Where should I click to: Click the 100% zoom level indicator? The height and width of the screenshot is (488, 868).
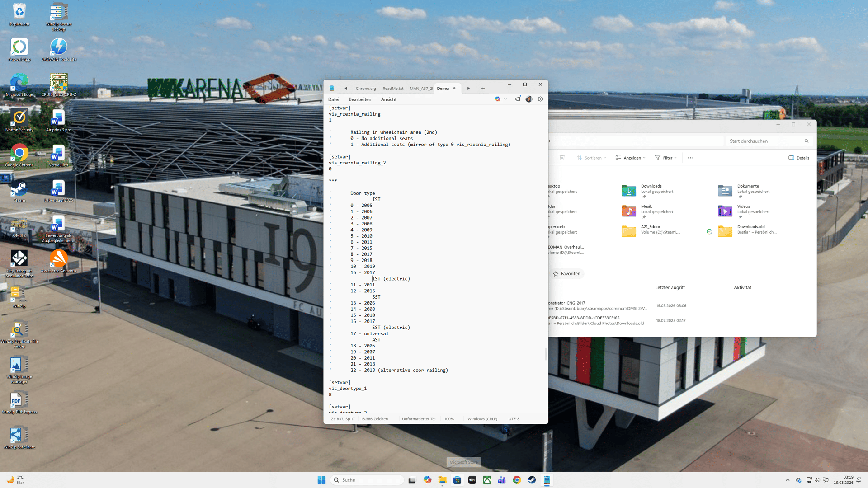click(x=449, y=419)
